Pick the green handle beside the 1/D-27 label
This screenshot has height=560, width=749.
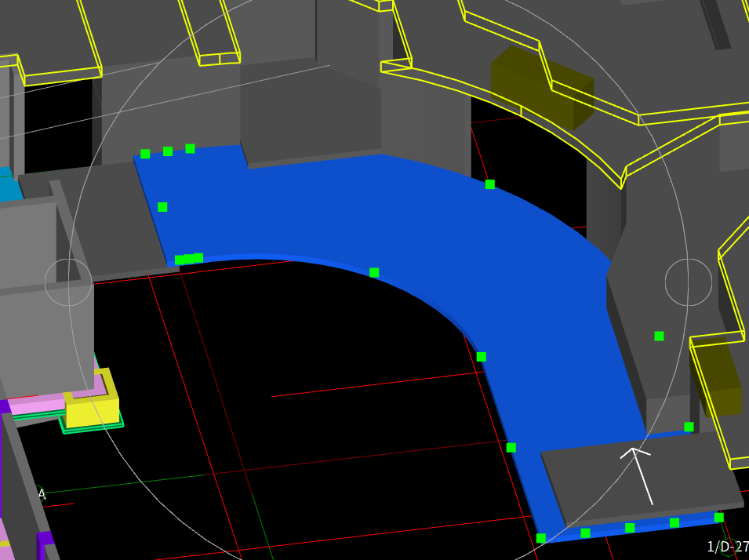coord(718,517)
